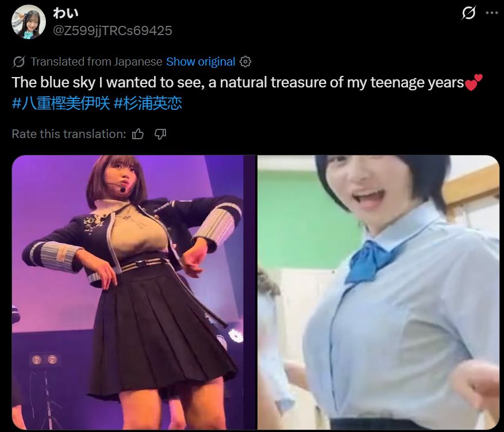Click the 'Translated from Japanese' label
504x432 pixels.
tap(96, 62)
